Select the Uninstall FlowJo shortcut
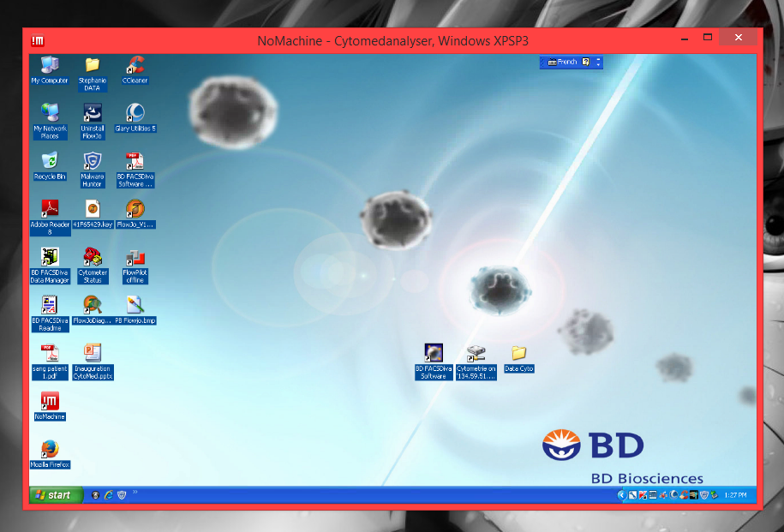Screen dimensions: 784x532 93,122
